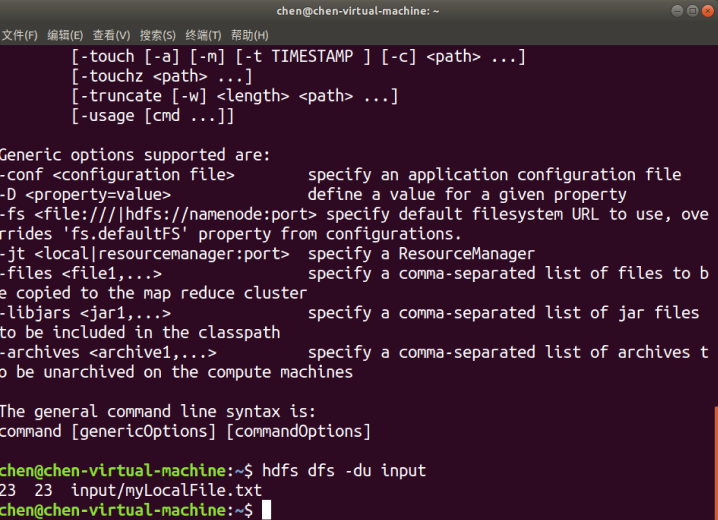Click 'Generic options supported are:' line
The width and height of the screenshot is (718, 520).
click(x=135, y=155)
